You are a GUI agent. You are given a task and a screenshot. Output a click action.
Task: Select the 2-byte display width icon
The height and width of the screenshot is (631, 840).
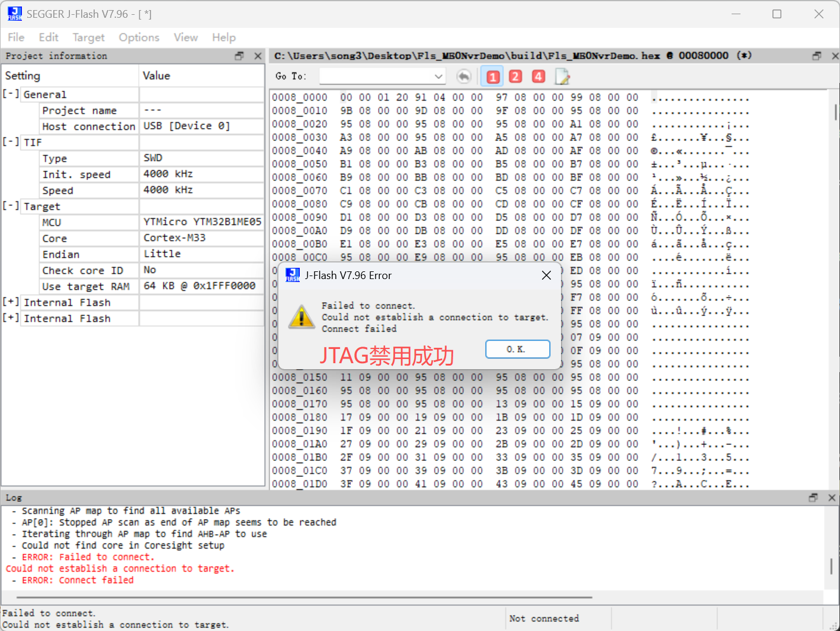click(x=515, y=76)
